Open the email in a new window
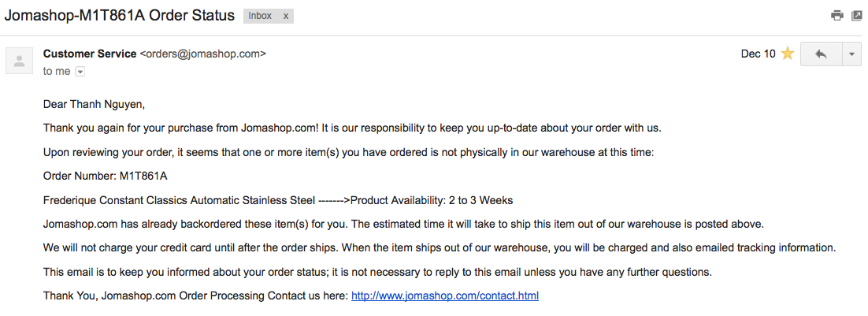The height and width of the screenshot is (316, 868). (856, 16)
